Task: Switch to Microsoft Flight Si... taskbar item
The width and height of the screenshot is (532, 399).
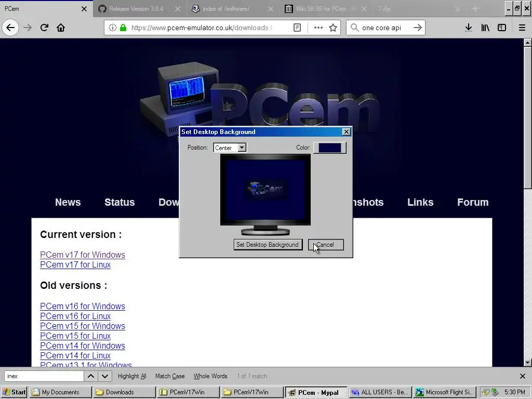Action: 445,392
